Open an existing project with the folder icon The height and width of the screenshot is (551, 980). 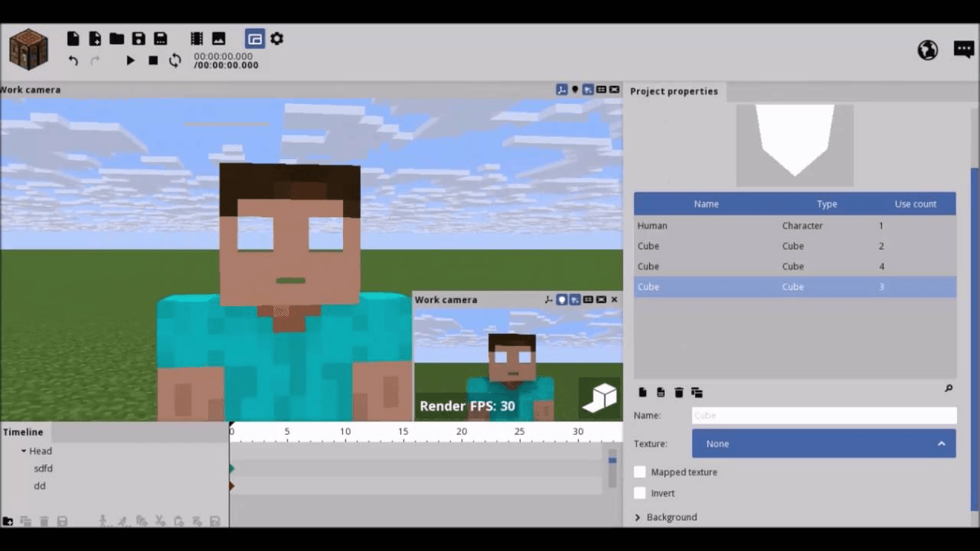(115, 38)
